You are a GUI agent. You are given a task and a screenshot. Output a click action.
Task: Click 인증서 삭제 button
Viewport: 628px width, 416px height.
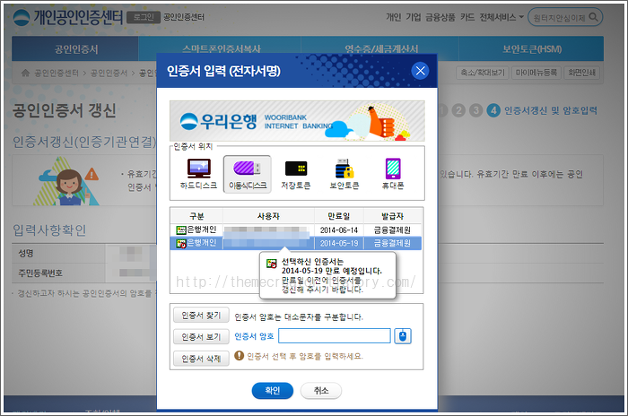point(201,358)
